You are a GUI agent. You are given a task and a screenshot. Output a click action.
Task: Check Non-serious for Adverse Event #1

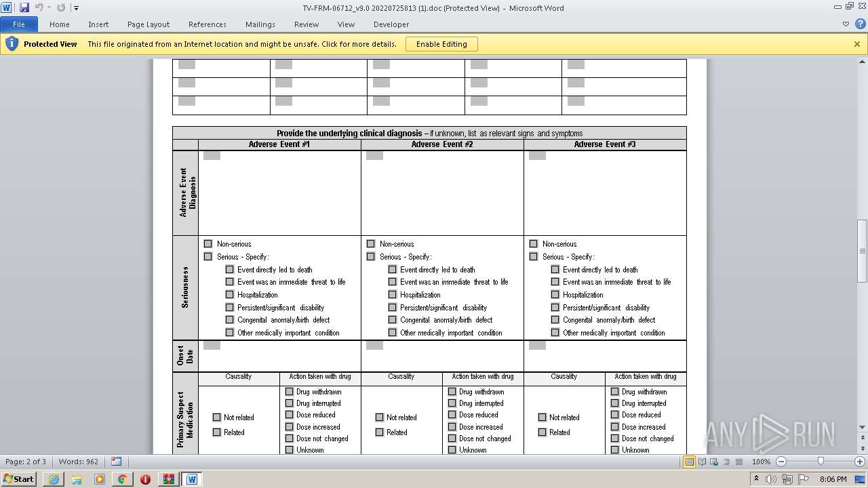pyautogui.click(x=208, y=244)
